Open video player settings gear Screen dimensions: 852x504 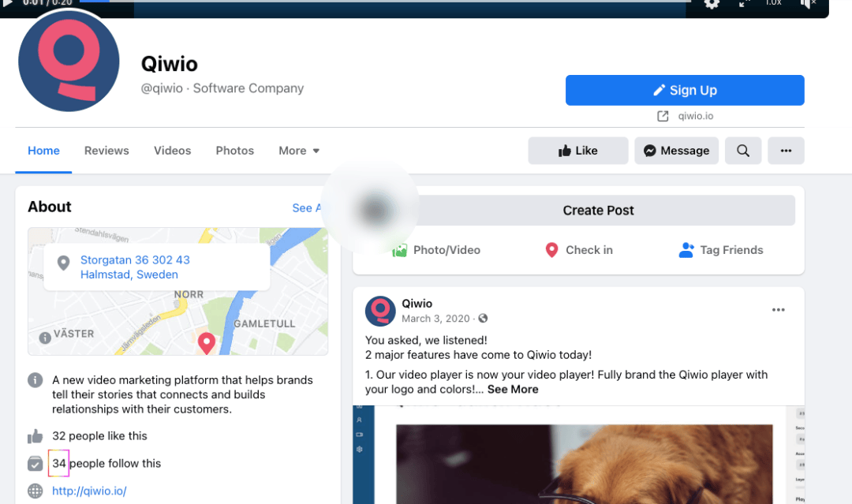tap(712, 4)
